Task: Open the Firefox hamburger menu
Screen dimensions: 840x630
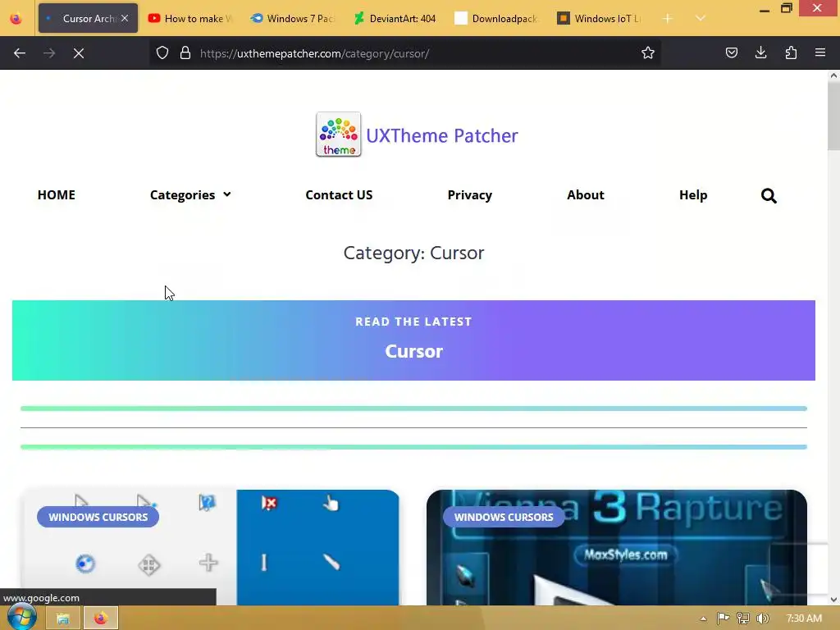Action: tap(820, 52)
